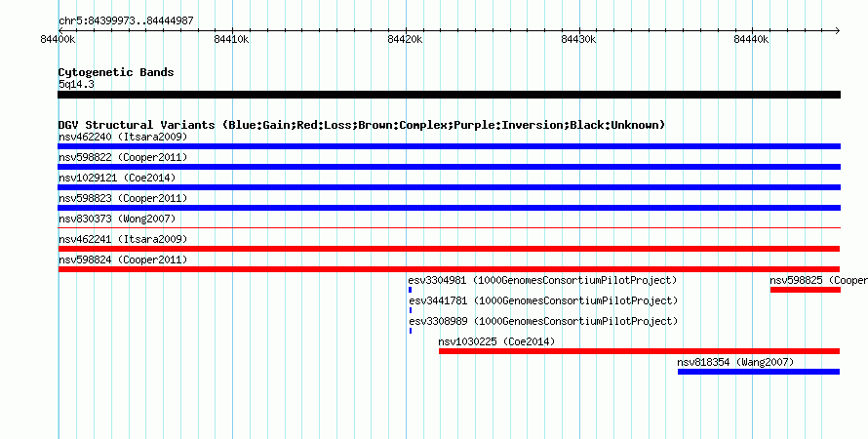Click the short red nsv598825 bar

coord(806,290)
